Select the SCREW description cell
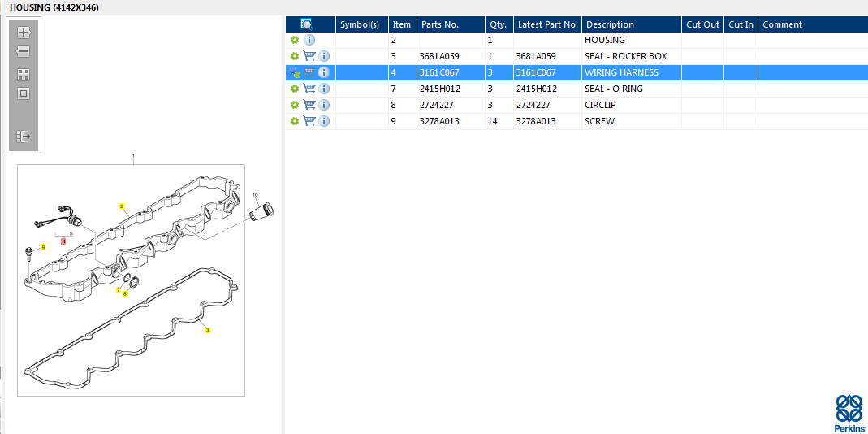This screenshot has width=868, height=434. click(632, 121)
